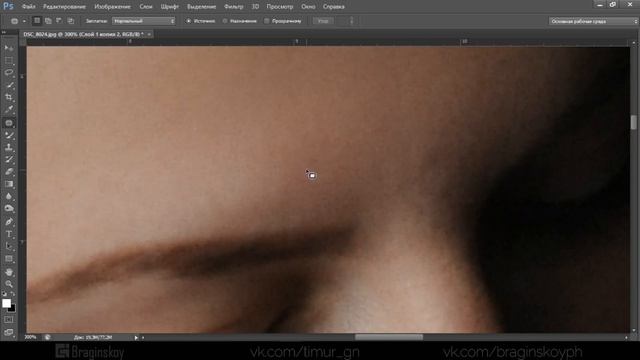Select the Hand tool

pyautogui.click(x=9, y=272)
